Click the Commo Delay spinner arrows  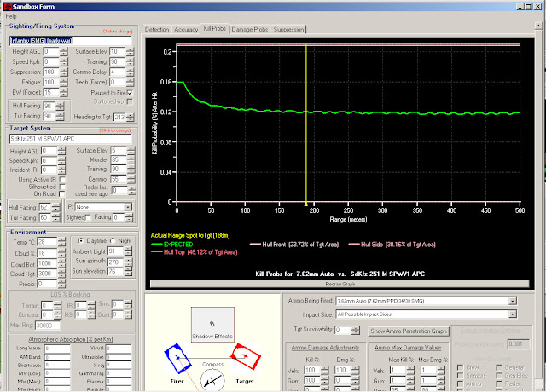[x=130, y=72]
